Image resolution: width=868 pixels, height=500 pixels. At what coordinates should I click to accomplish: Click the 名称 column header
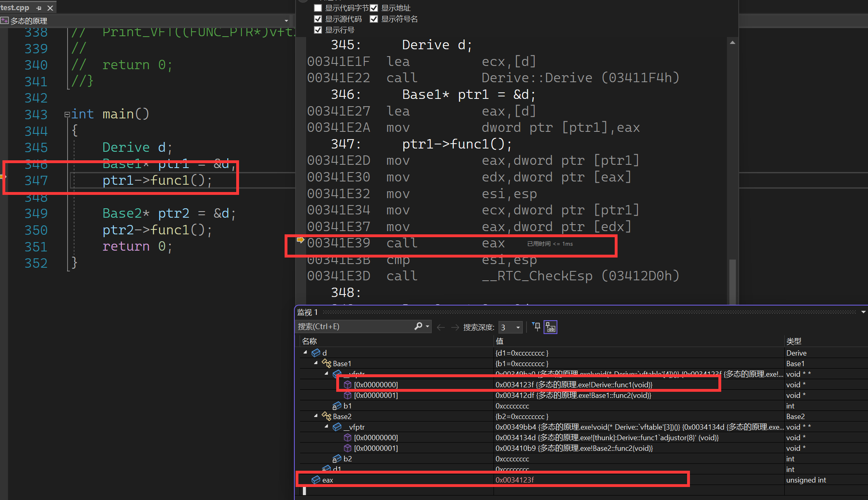[x=309, y=341]
